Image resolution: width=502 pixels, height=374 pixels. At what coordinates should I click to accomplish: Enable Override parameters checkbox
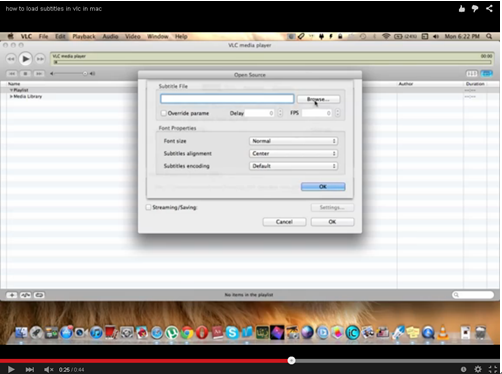click(164, 113)
